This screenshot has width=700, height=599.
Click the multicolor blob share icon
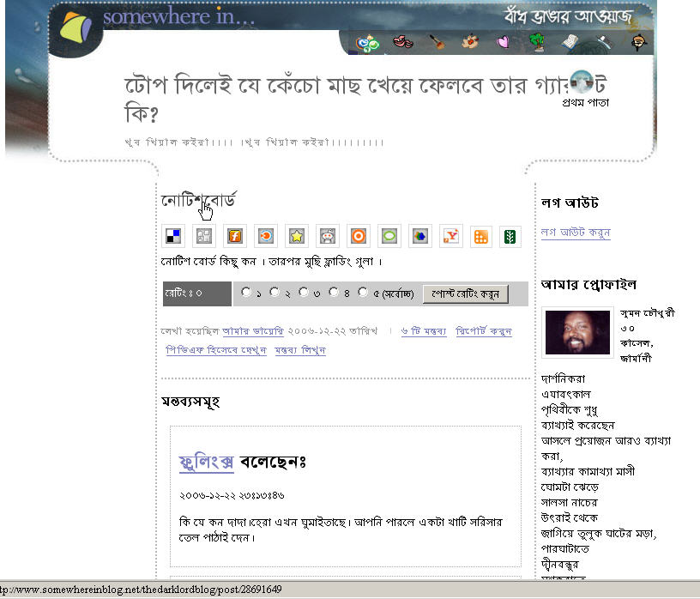pos(420,236)
